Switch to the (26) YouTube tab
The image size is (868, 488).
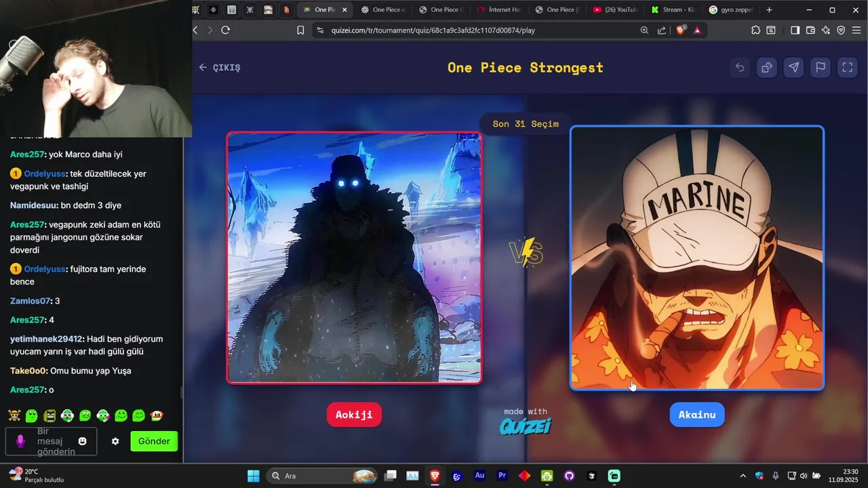pyautogui.click(x=614, y=10)
